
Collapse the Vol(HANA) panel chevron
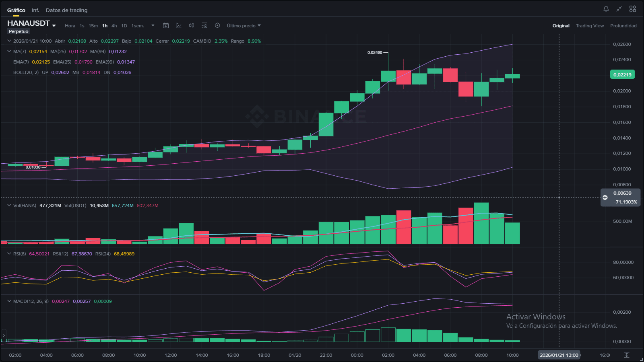9,205
